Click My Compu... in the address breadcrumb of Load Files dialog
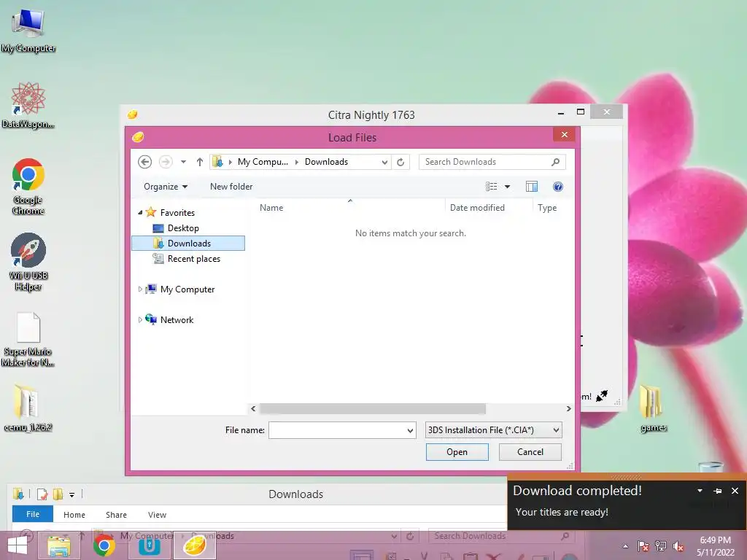747x560 pixels. [263, 162]
